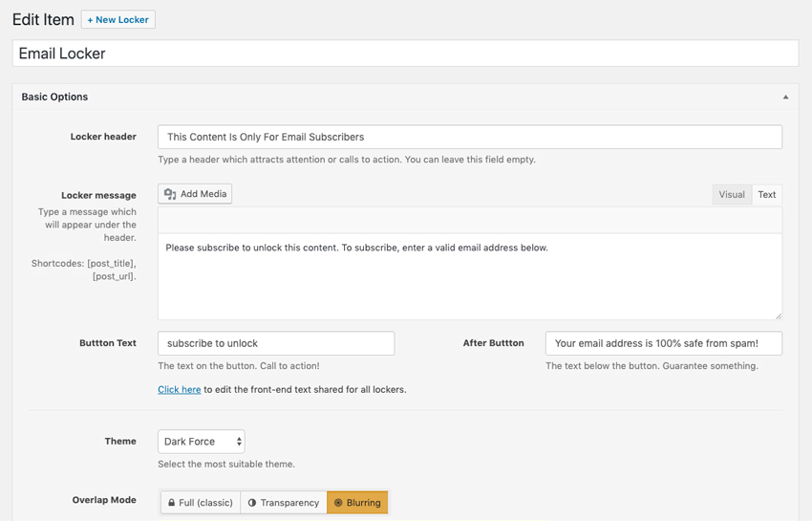Click the Locker header input field
Image resolution: width=812 pixels, height=521 pixels.
pos(470,137)
